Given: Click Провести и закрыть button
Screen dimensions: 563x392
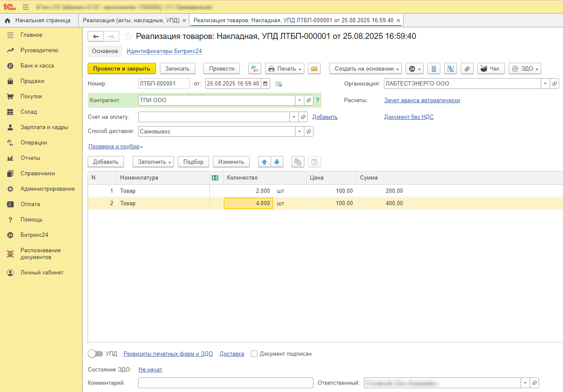Looking at the screenshot, I should [x=122, y=68].
